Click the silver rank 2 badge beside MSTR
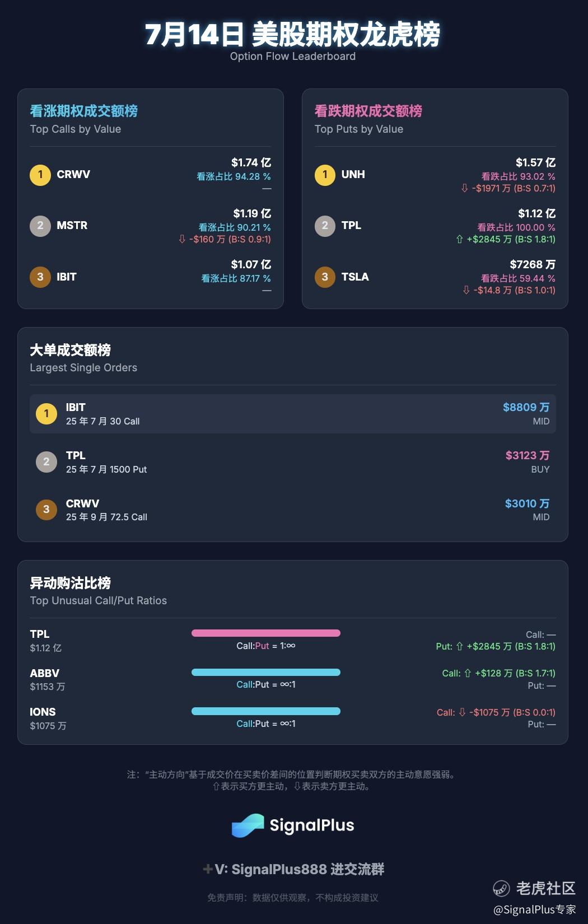 click(40, 226)
